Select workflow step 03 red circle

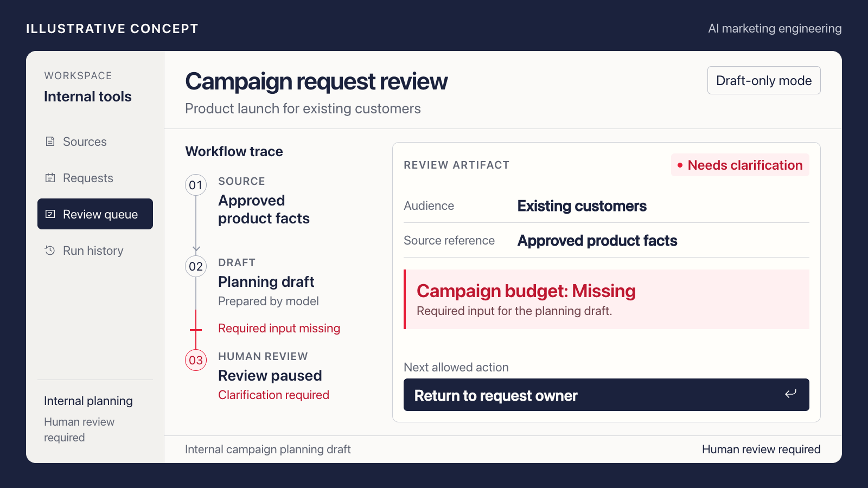pos(196,360)
